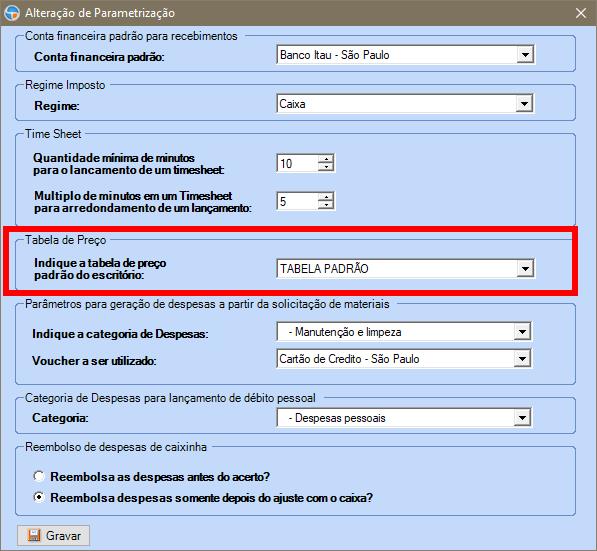Click the Gravar save button

(53, 535)
